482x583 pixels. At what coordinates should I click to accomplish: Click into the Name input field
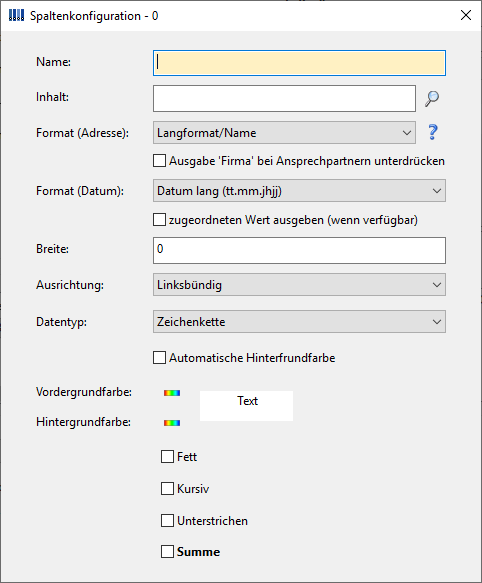[299, 63]
